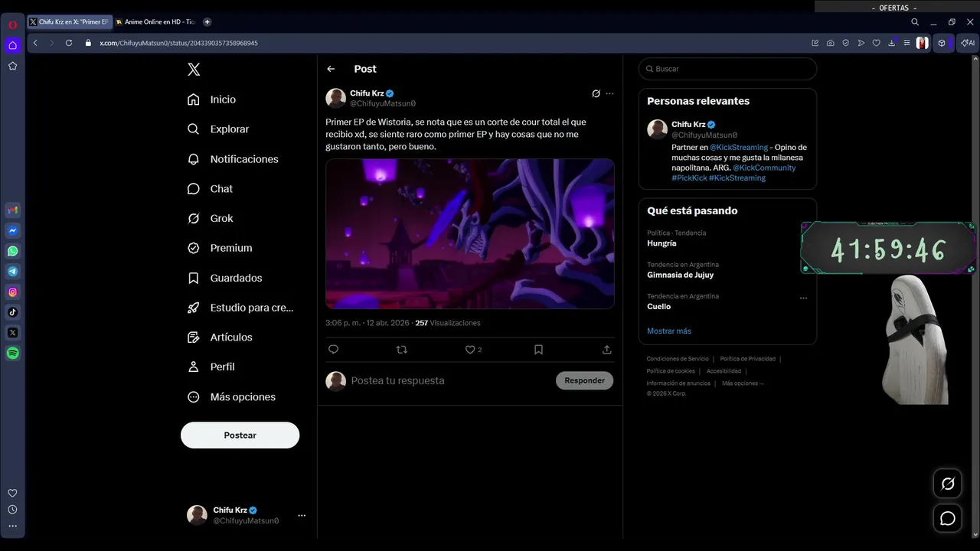Screen dimensions: 980x551
Task: Open WhatsApp from the Opera sidebar
Action: point(12,251)
